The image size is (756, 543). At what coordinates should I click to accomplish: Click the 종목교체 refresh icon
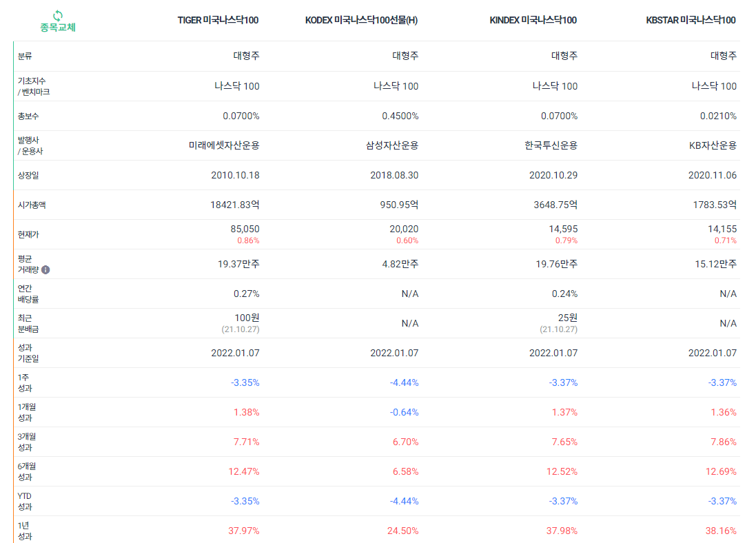(58, 15)
